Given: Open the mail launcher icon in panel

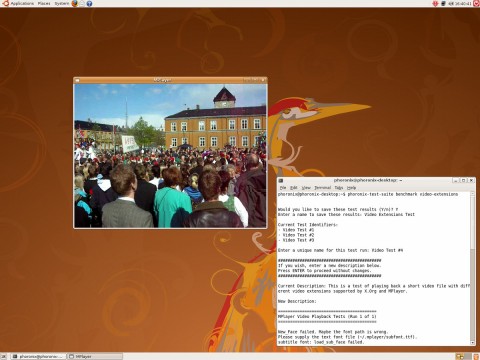Looking at the screenshot, I should [82, 3].
